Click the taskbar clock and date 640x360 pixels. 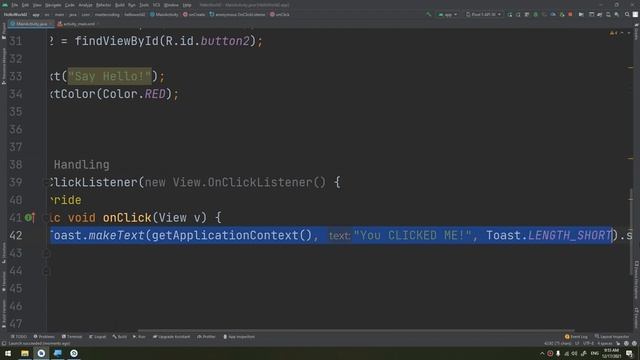pyautogui.click(x=611, y=353)
